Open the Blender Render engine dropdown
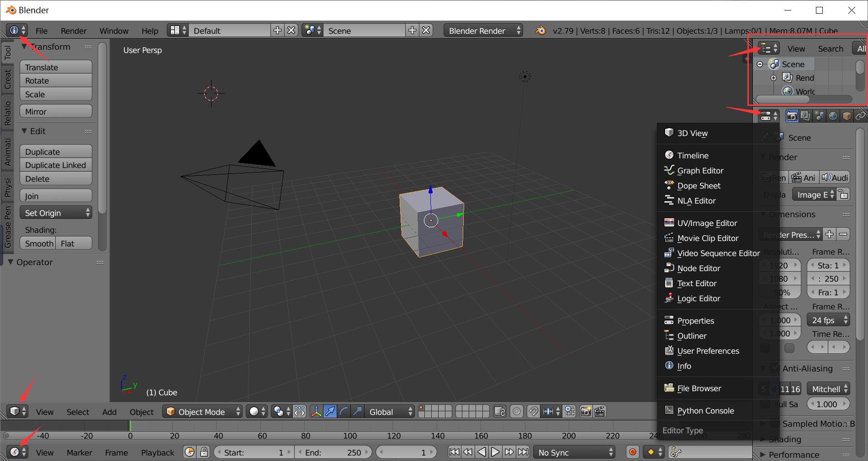The height and width of the screenshot is (461, 868). 483,31
